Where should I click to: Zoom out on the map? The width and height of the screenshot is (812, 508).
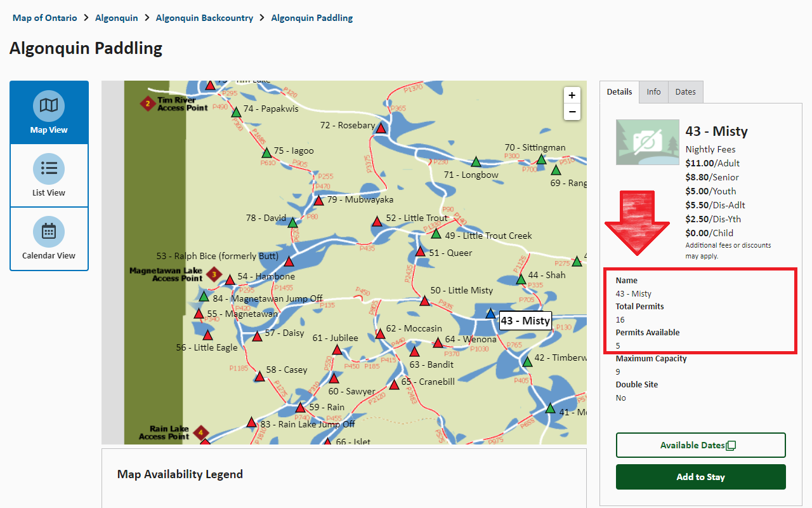[572, 112]
